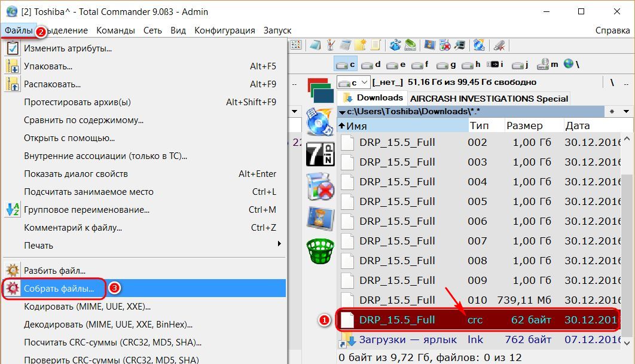Switch to drive c button
This screenshot has height=364, width=635.
coord(346,65)
